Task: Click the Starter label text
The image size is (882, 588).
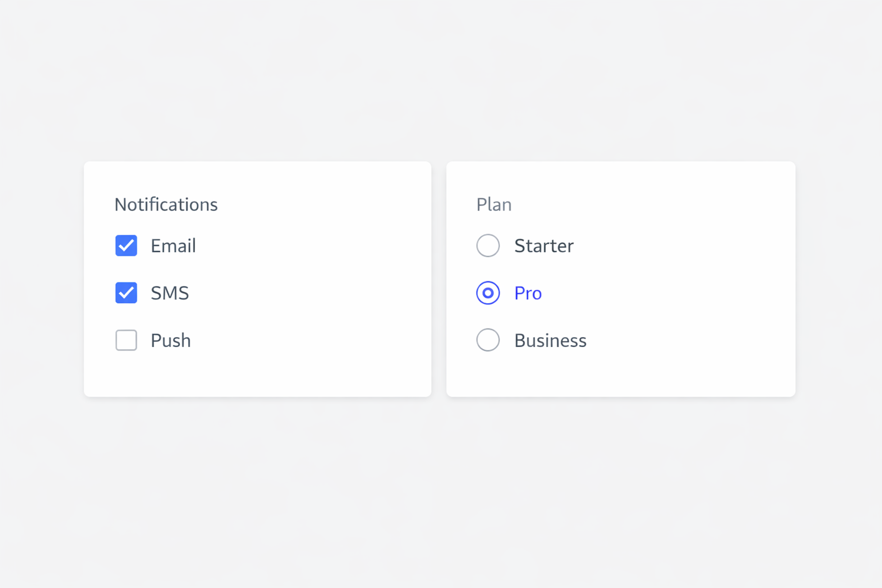Action: [x=544, y=246]
